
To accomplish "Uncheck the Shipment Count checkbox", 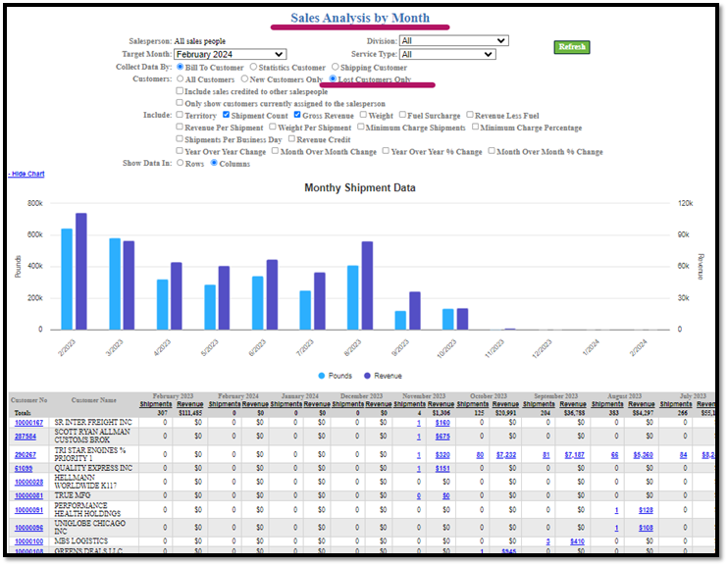I will pos(228,115).
